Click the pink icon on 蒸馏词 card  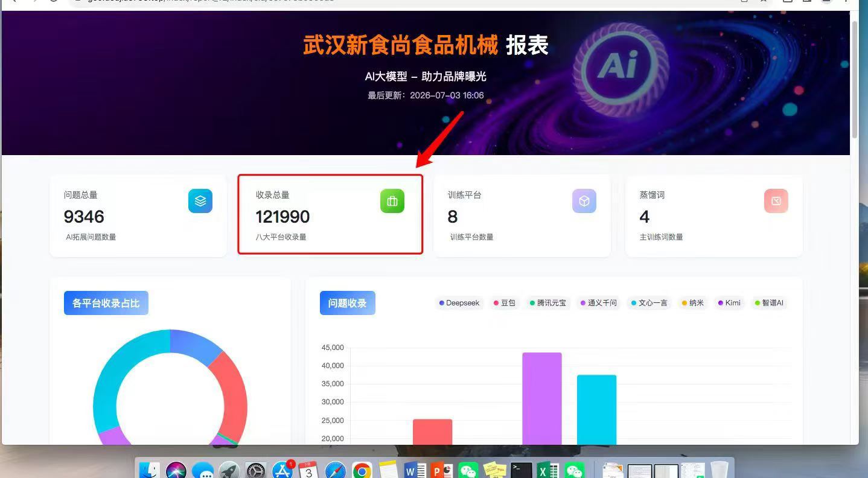click(x=776, y=201)
